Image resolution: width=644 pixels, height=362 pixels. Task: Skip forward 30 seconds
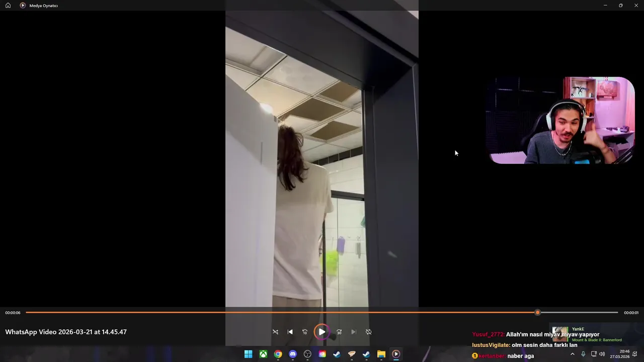pos(339,332)
